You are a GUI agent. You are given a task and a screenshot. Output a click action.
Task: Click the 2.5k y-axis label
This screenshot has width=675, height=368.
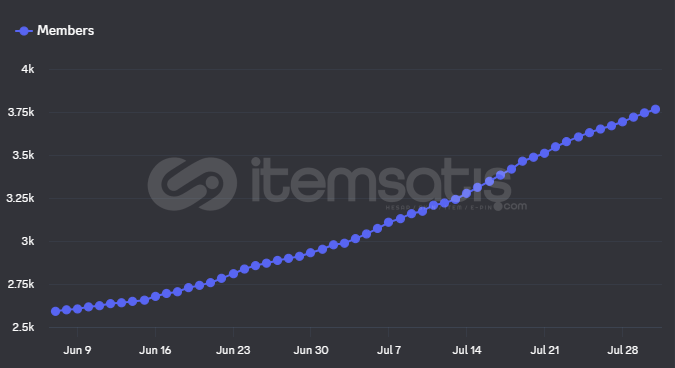click(23, 327)
